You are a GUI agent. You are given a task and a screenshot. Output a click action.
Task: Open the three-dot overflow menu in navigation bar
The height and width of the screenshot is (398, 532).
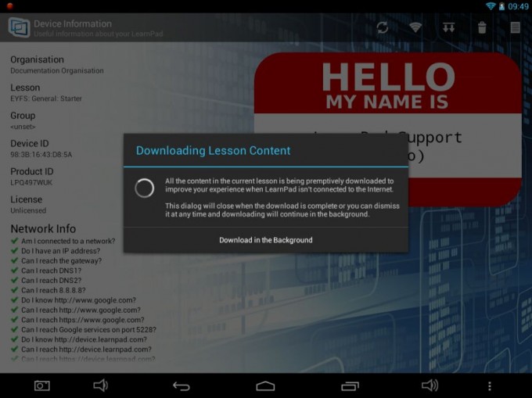tap(489, 385)
